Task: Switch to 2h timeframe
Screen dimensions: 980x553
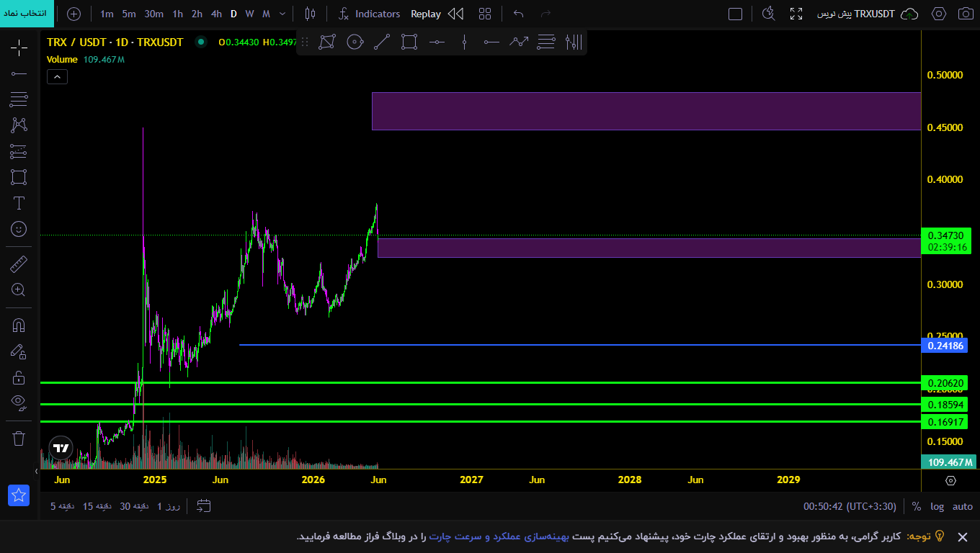Action: 197,14
